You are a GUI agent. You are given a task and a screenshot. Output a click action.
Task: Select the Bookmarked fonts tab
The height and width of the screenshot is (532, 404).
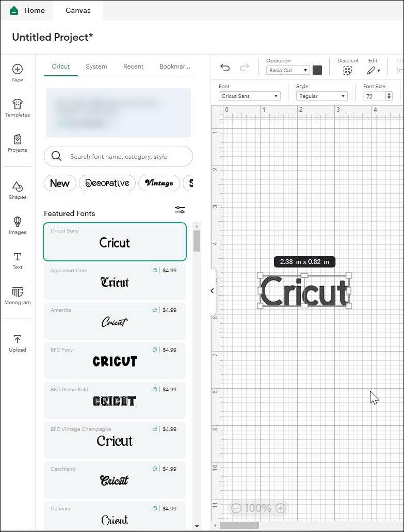tap(175, 66)
